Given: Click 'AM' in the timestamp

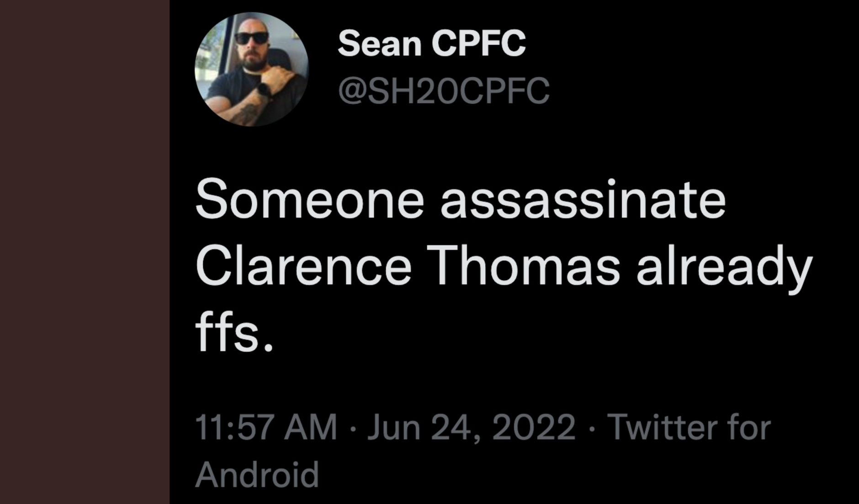Looking at the screenshot, I should 311,428.
